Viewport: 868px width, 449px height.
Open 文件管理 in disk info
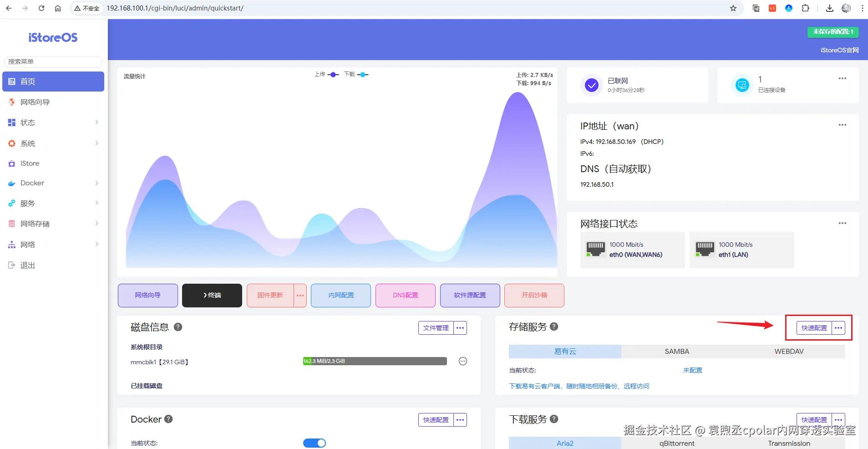(x=436, y=328)
